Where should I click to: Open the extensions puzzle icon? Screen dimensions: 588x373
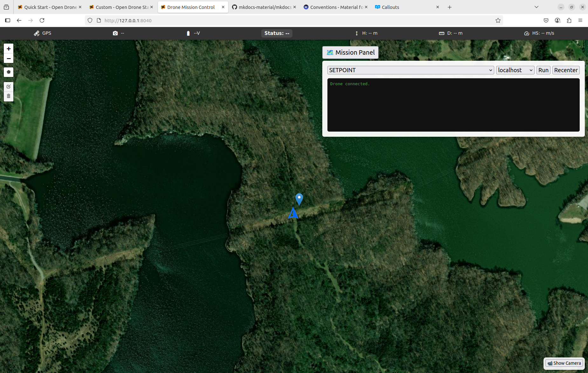[569, 20]
